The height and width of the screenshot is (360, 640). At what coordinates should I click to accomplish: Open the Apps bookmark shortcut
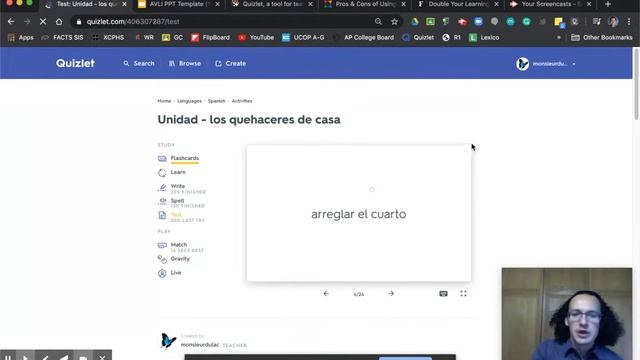[20, 38]
